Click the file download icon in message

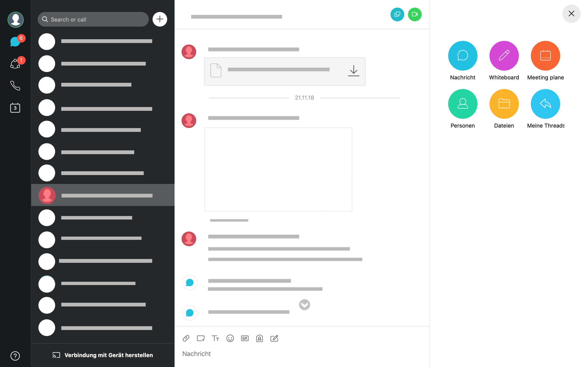pos(353,71)
